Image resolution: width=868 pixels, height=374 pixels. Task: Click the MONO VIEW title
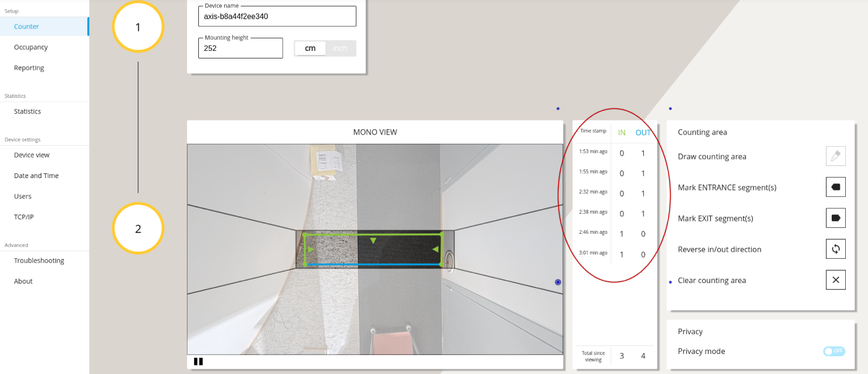375,132
